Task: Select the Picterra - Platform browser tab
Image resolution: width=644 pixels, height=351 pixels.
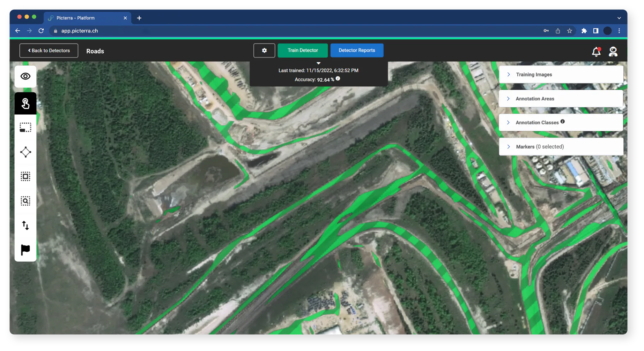Action: pyautogui.click(x=87, y=18)
